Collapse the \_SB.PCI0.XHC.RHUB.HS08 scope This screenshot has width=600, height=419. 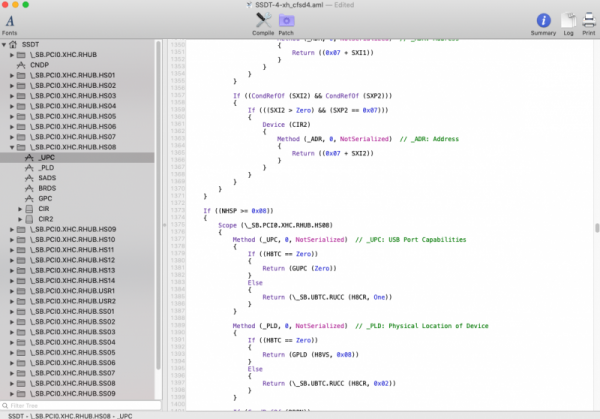coord(12,147)
